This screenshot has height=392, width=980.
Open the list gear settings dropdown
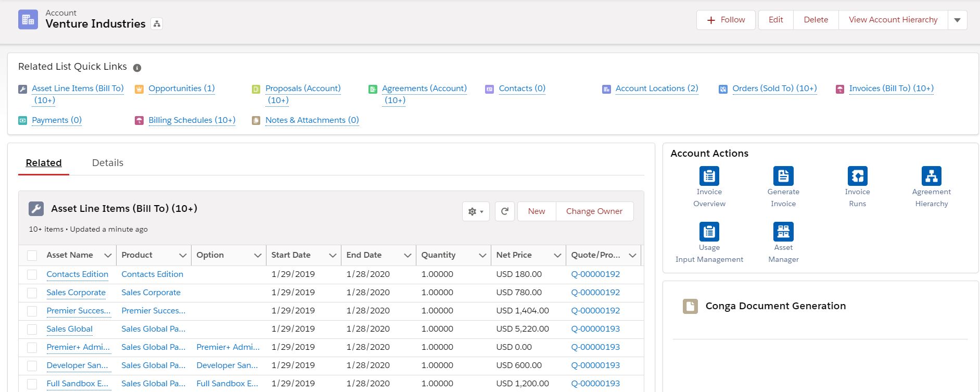[475, 211]
